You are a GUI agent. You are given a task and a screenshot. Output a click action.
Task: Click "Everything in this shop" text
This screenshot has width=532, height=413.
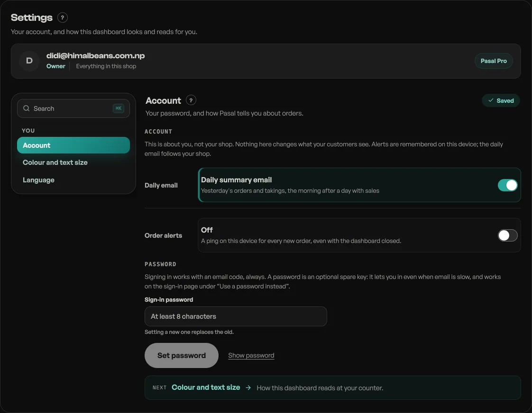tap(106, 66)
